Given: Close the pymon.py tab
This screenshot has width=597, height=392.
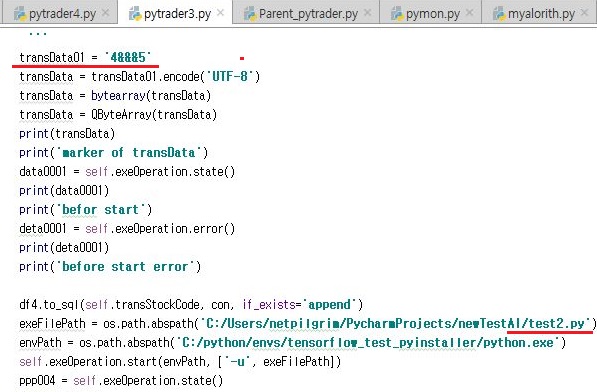Looking at the screenshot, I should (x=470, y=13).
